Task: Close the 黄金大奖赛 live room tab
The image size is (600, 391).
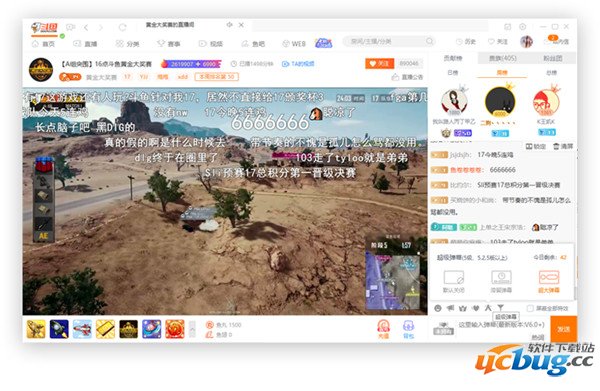Action: [241, 25]
